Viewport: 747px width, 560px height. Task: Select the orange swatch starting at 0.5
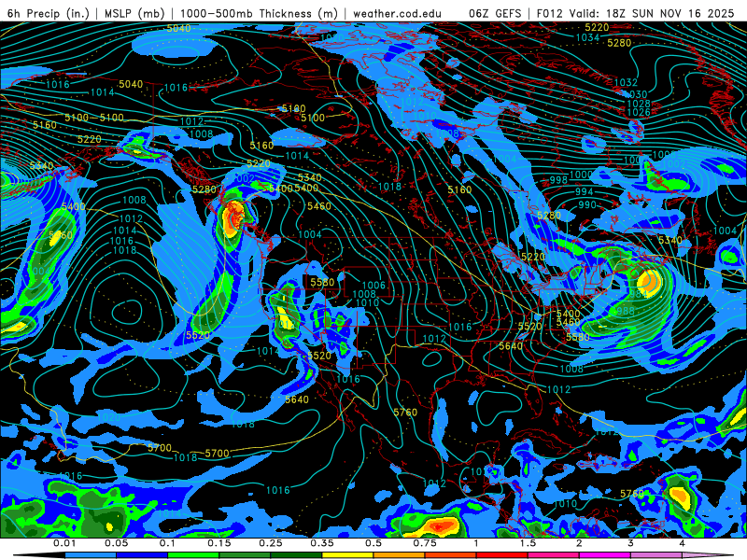400,555
